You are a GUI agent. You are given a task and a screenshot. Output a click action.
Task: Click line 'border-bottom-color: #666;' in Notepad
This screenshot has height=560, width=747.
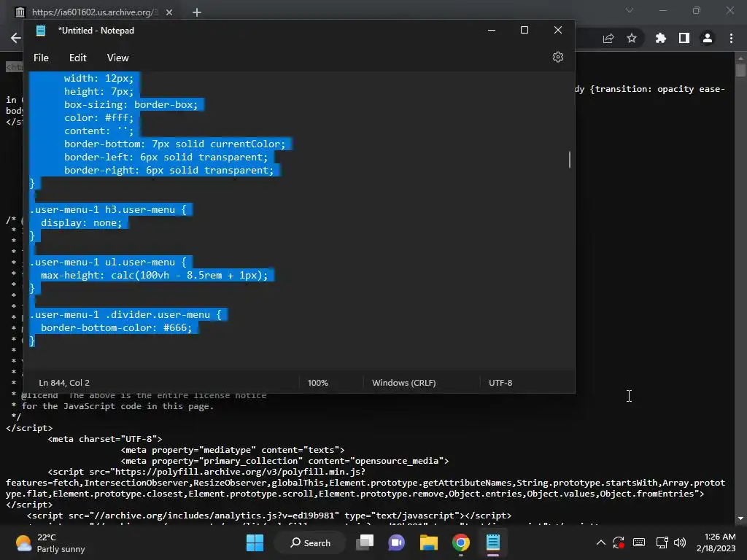(116, 327)
